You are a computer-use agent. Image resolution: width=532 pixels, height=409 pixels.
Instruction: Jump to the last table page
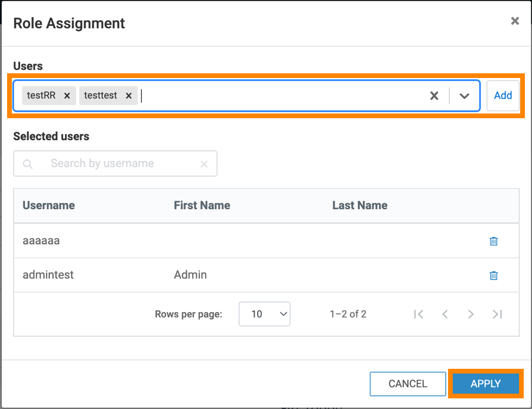[497, 314]
